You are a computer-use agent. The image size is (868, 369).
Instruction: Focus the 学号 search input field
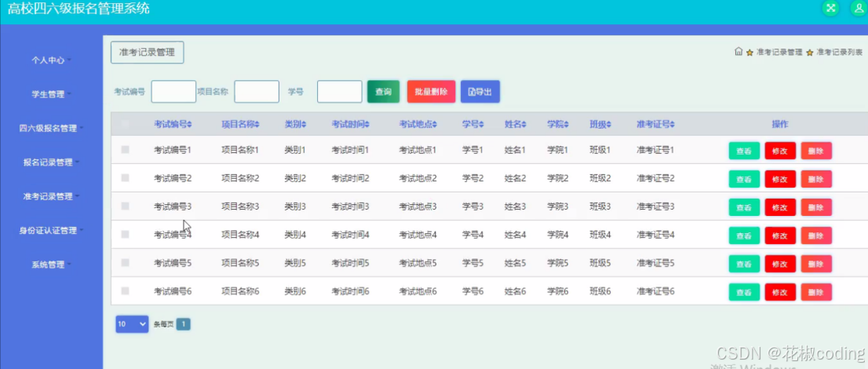click(340, 92)
